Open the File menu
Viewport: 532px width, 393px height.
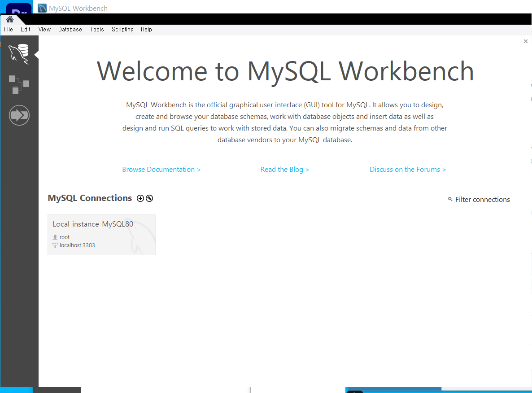click(x=9, y=30)
